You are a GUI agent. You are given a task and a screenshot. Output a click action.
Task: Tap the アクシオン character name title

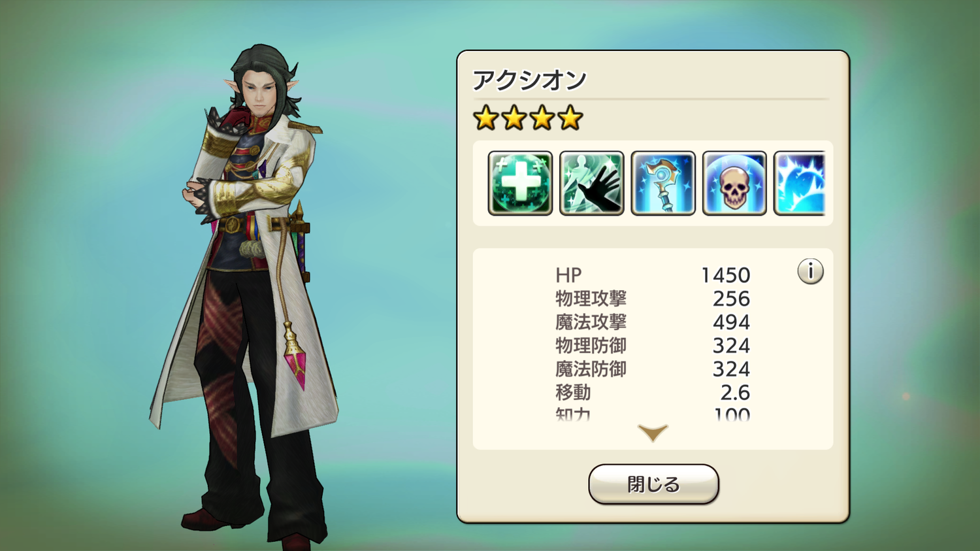click(529, 80)
